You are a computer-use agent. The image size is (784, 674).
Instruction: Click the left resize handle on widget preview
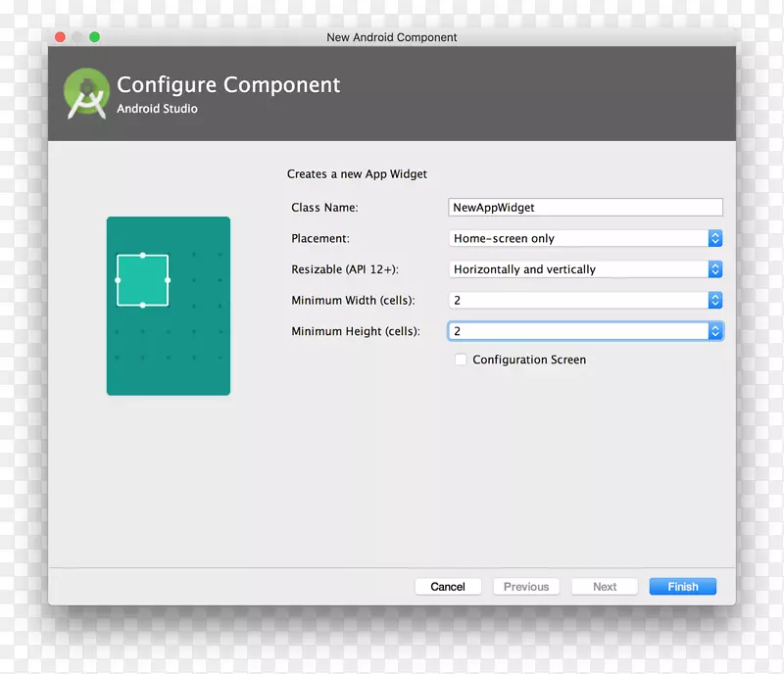click(118, 280)
